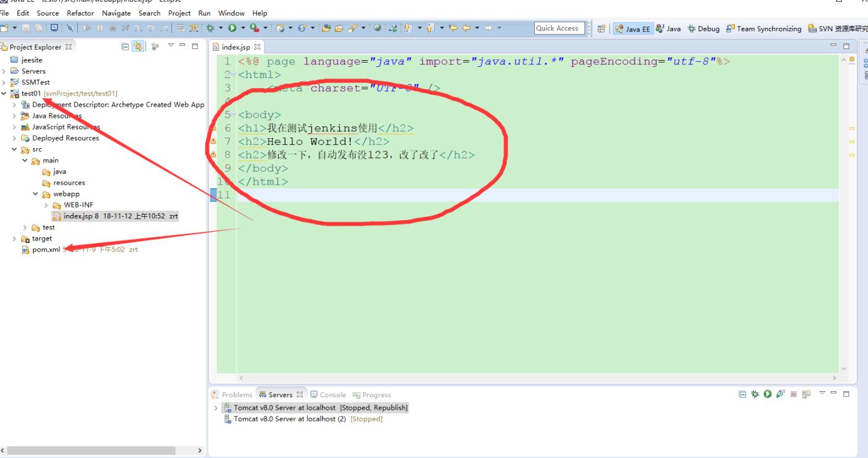868x458 pixels.
Task: Click the Project Explorer horizontal scrollbar
Action: (93, 451)
